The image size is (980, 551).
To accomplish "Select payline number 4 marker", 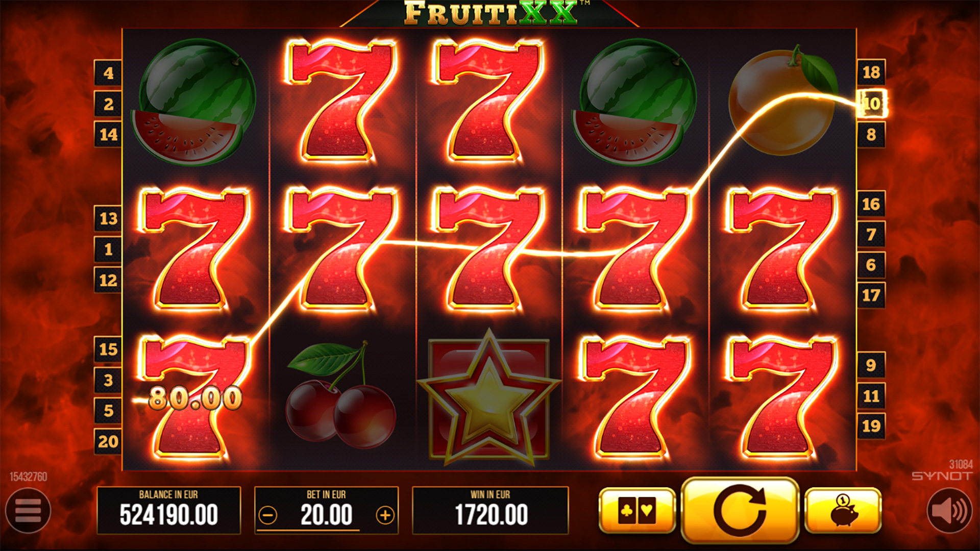I will tap(108, 73).
